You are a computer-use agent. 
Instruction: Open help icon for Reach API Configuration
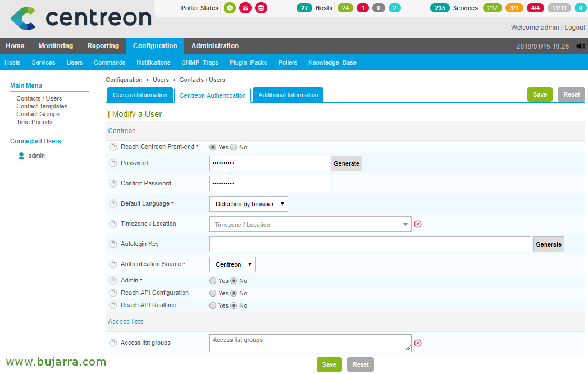113,293
